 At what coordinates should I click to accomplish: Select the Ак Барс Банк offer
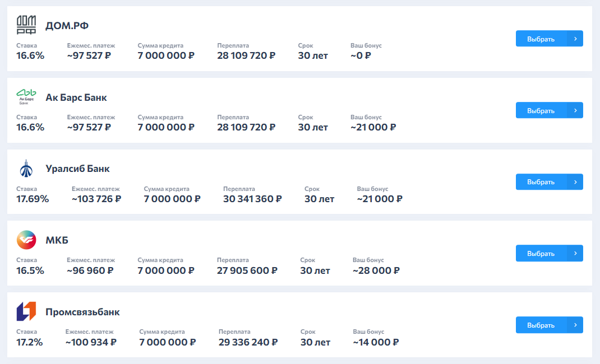[x=541, y=110]
